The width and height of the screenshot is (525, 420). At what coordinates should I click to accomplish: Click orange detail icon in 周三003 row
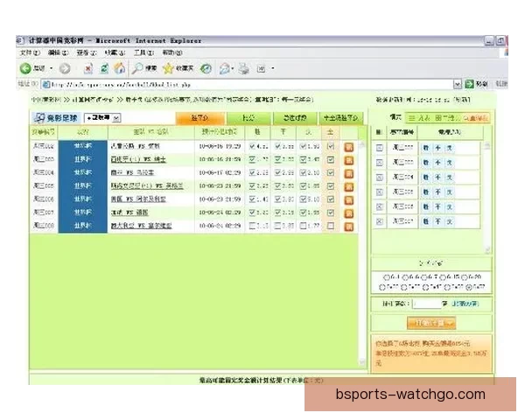point(349,160)
